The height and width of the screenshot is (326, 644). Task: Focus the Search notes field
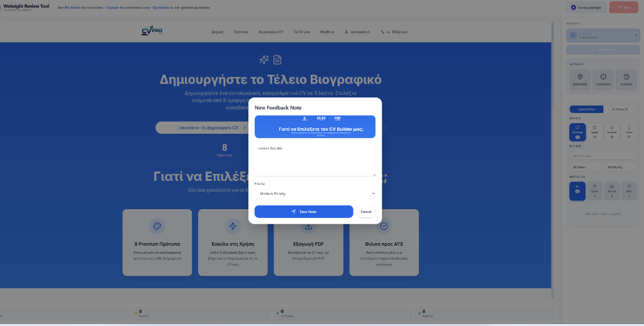tap(603, 156)
